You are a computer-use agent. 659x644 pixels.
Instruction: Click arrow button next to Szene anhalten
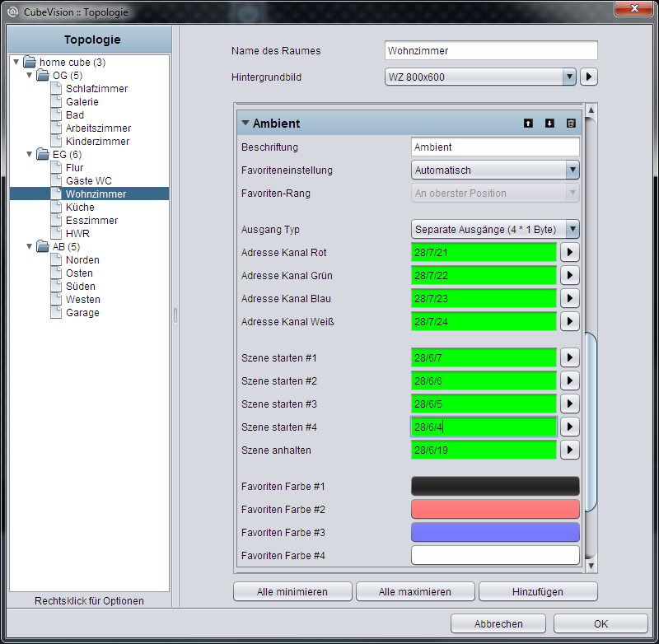click(x=569, y=450)
